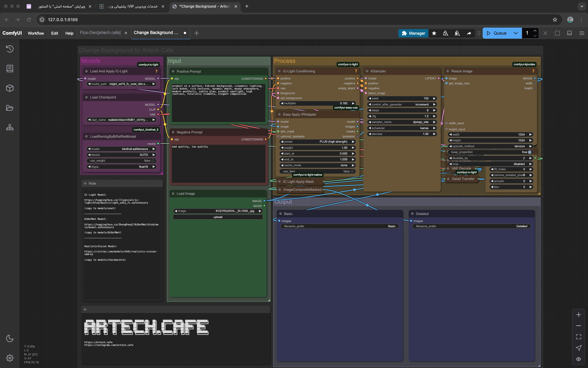
Task: Toggle use_weight in LoadRembgByBiRefNetModel node
Action: pyautogui.click(x=153, y=161)
